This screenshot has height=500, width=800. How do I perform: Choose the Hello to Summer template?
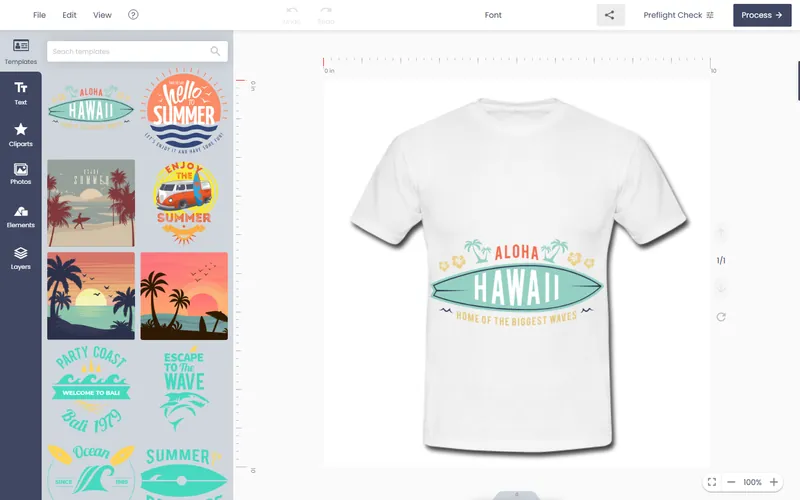[x=184, y=109]
